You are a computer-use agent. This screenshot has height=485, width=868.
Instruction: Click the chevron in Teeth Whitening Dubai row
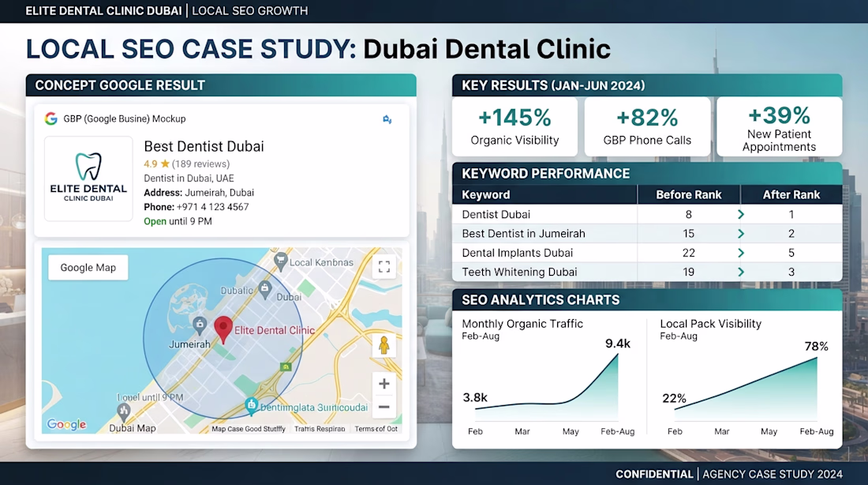tap(741, 273)
